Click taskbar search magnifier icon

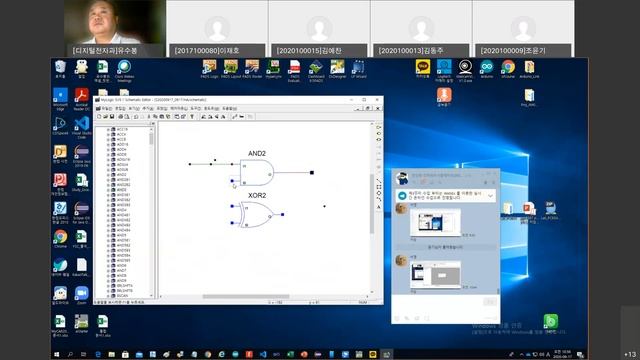coord(70,354)
